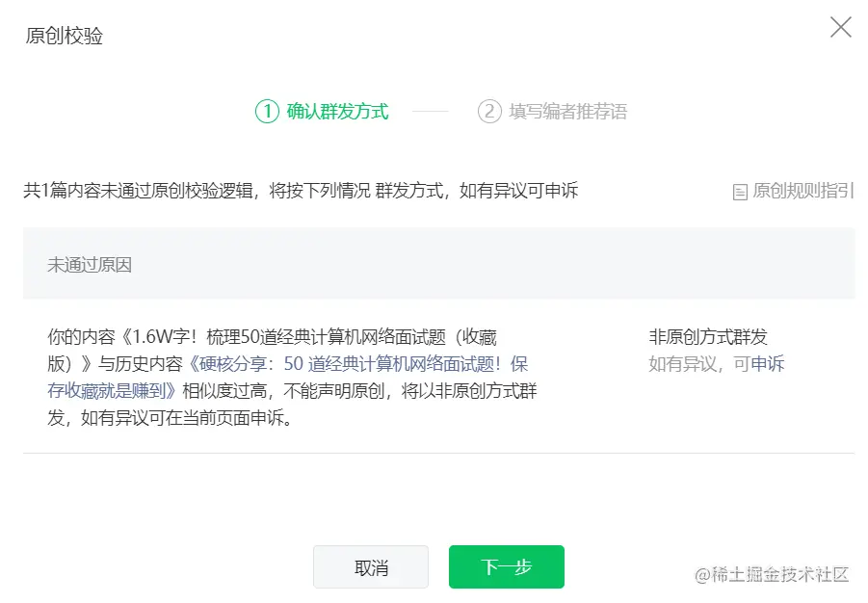This screenshot has width=868, height=603.
Task: Click the 非原创方式群发 text
Action: coord(708,337)
